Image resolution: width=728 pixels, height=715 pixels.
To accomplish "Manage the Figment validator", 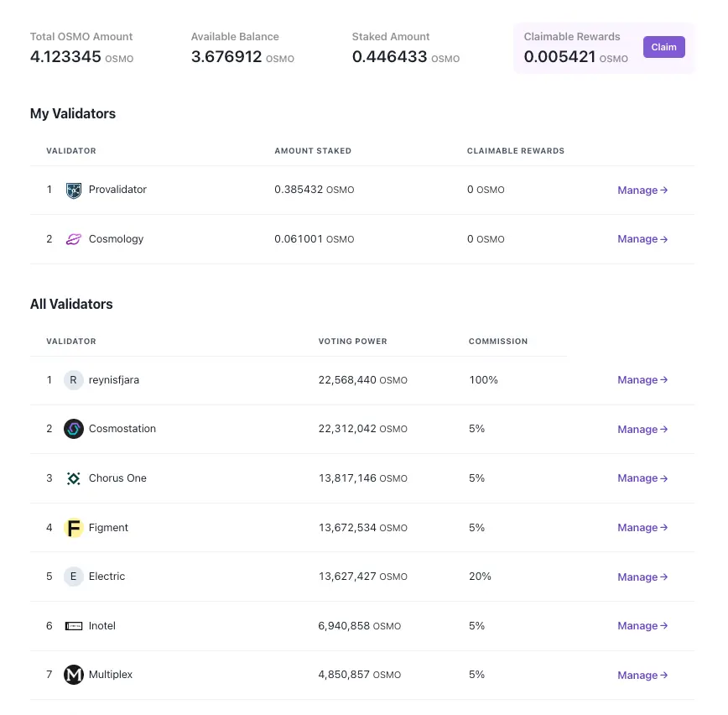I will [642, 528].
